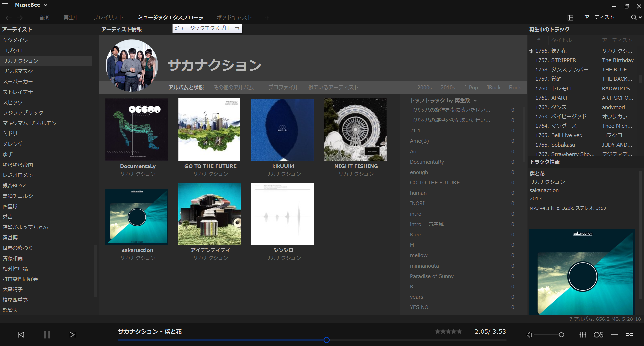Select artist レミオロメン

(x=46, y=175)
